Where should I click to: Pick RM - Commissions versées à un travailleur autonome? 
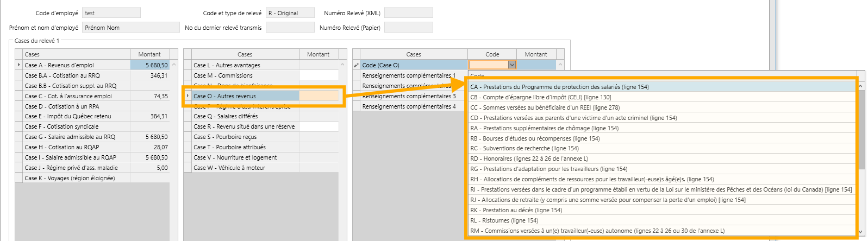tap(663, 231)
